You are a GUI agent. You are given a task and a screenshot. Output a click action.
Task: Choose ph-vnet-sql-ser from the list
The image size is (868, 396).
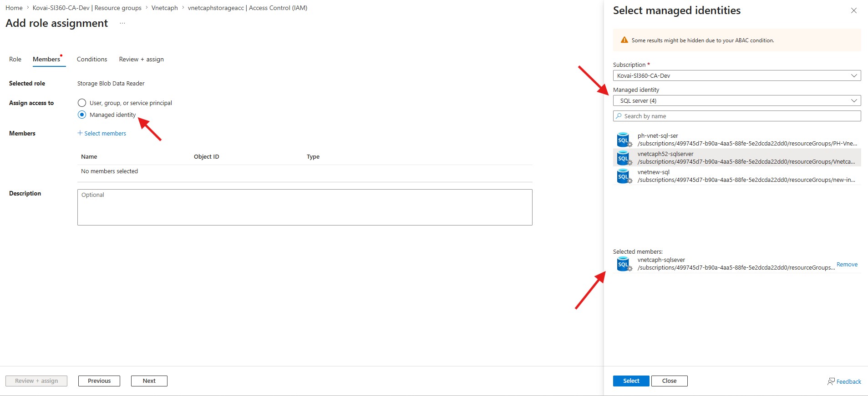click(x=737, y=140)
